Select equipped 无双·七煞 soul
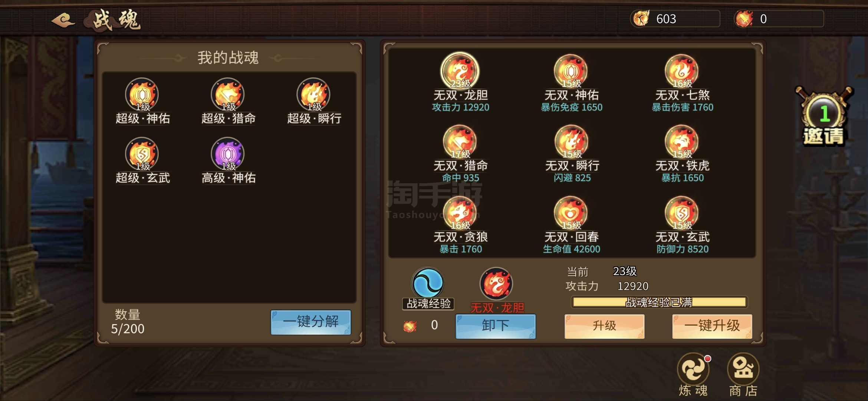868x401 pixels. click(x=682, y=71)
